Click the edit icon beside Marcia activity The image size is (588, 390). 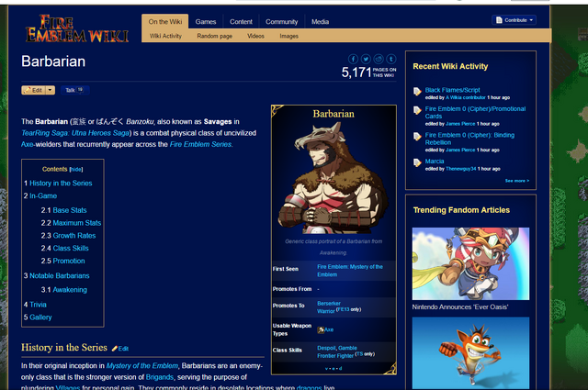[x=417, y=162]
